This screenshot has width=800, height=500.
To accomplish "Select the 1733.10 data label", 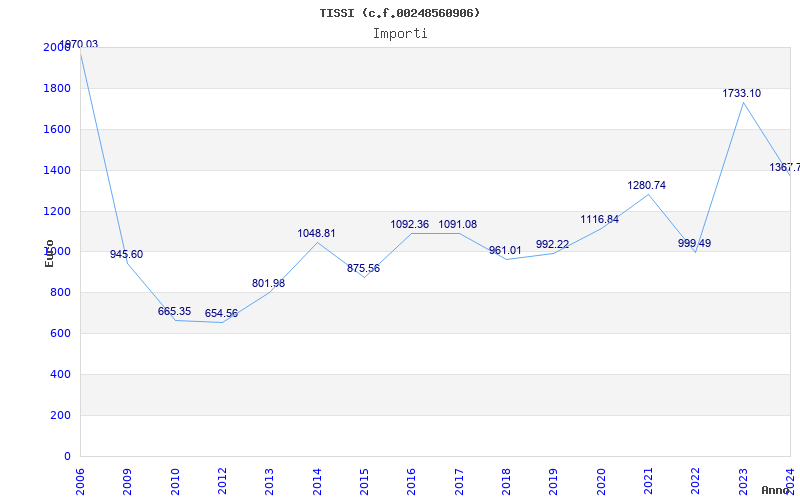I will point(741,93).
